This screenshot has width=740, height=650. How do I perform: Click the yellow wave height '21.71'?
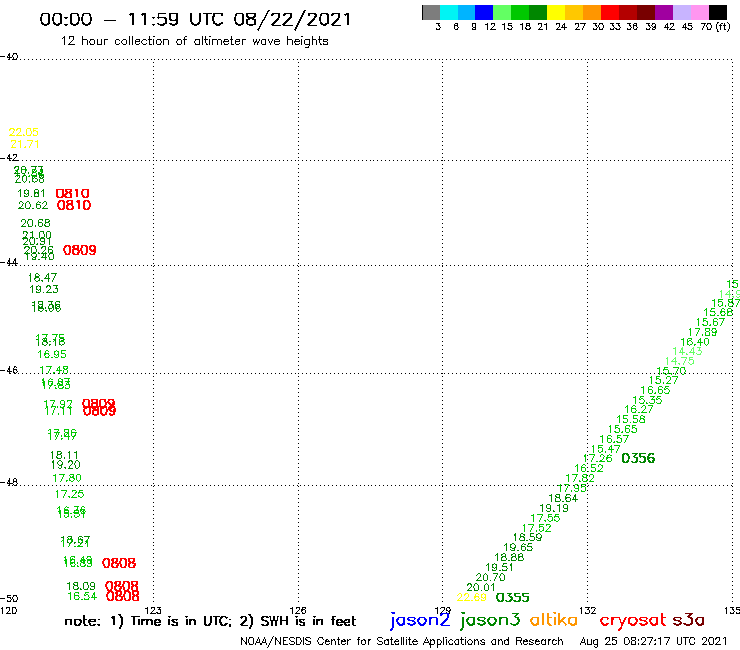pyautogui.click(x=25, y=144)
